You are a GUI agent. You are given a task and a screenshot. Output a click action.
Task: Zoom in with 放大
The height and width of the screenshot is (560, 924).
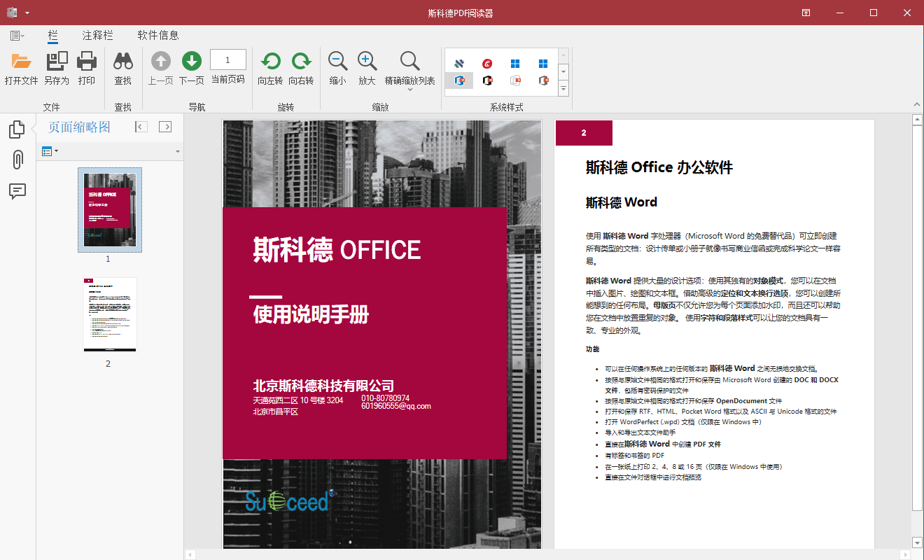(367, 69)
